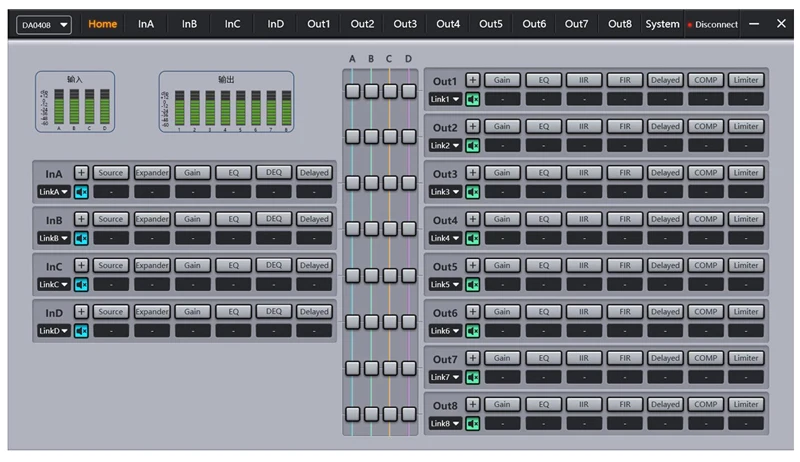Mute the InB input channel speaker icon
800x462 pixels.
pos(81,238)
